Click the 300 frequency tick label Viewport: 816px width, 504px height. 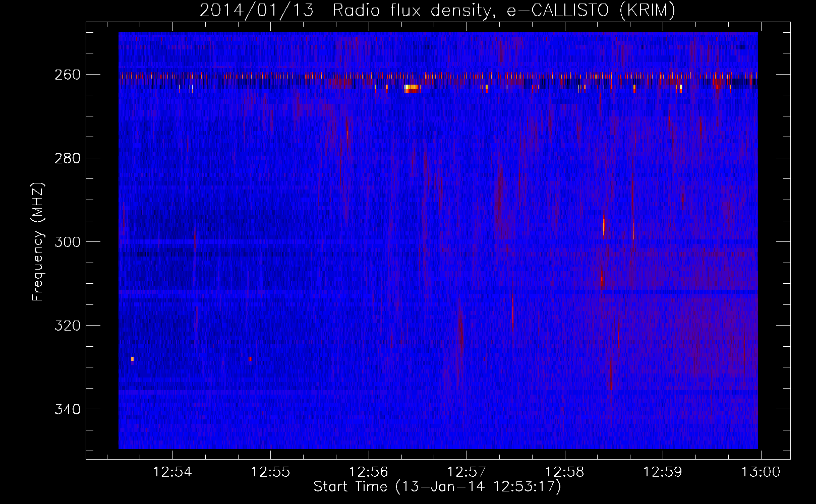point(67,242)
